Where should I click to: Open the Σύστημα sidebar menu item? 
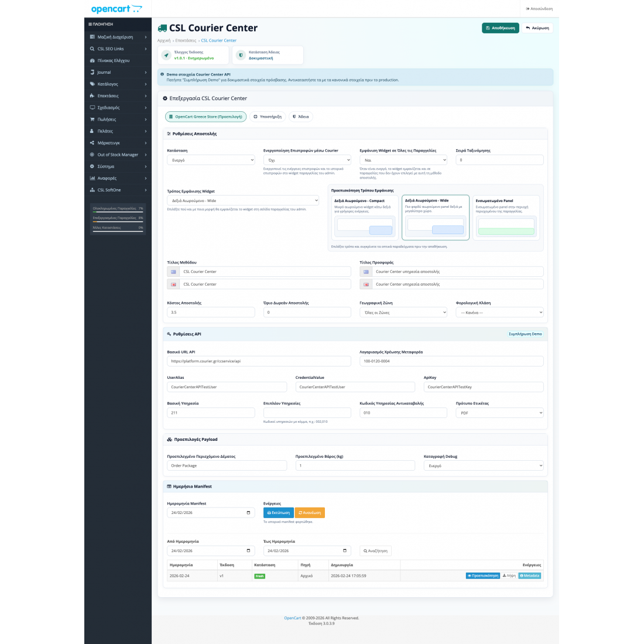coord(118,166)
